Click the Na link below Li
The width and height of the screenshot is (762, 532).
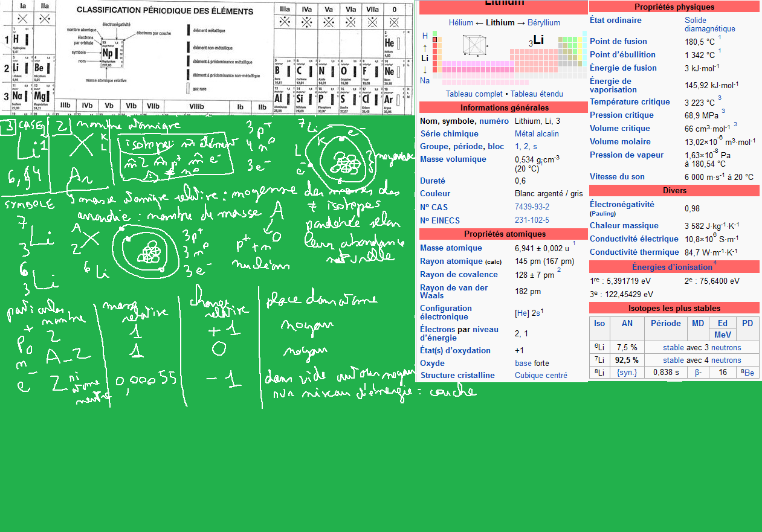click(x=425, y=80)
